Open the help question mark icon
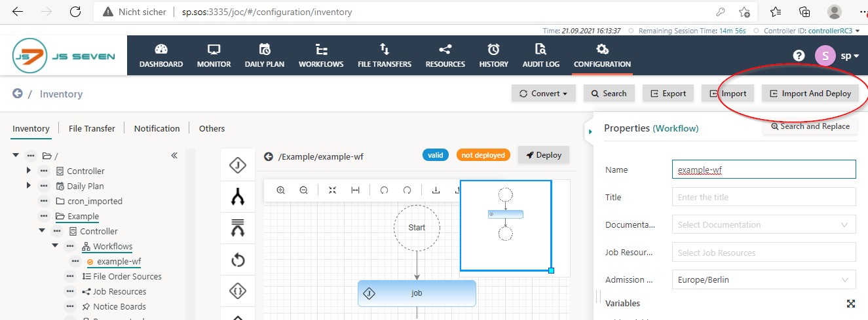This screenshot has height=320, width=868. pos(799,56)
